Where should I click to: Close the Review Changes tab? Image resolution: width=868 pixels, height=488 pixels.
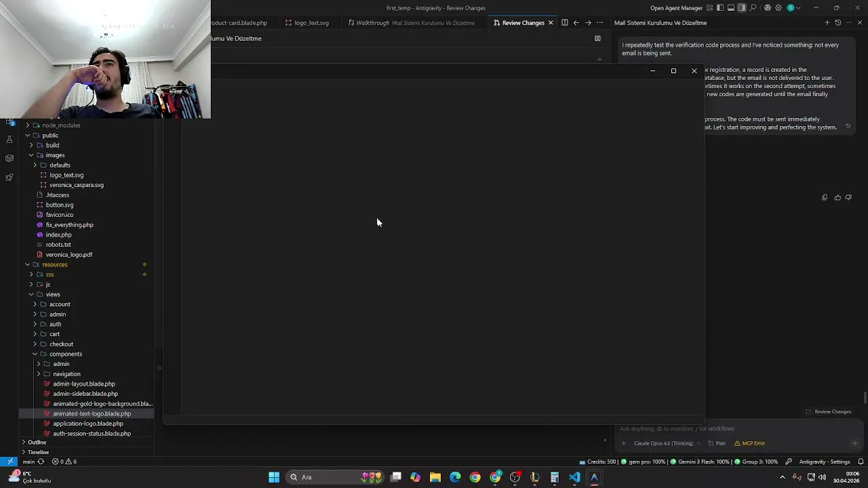551,22
